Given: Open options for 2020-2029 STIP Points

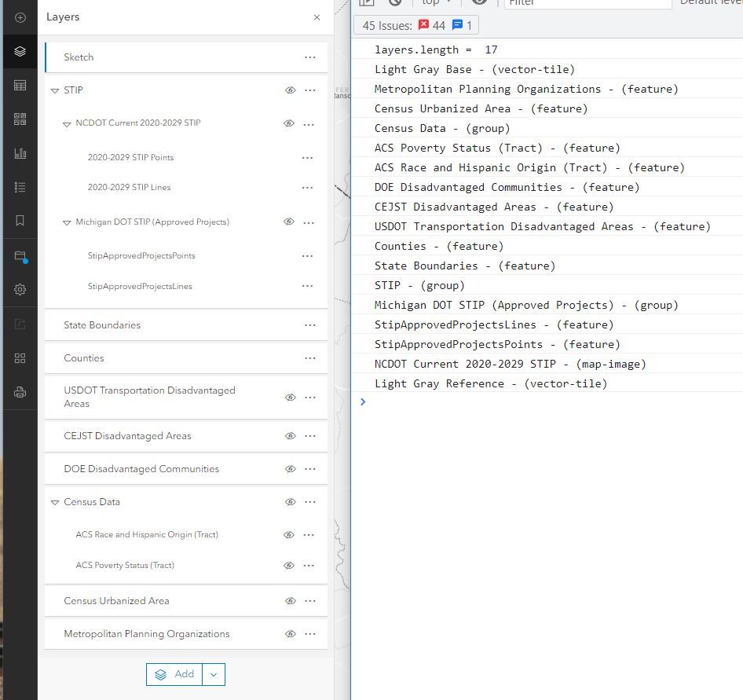Looking at the screenshot, I should pyautogui.click(x=308, y=158).
